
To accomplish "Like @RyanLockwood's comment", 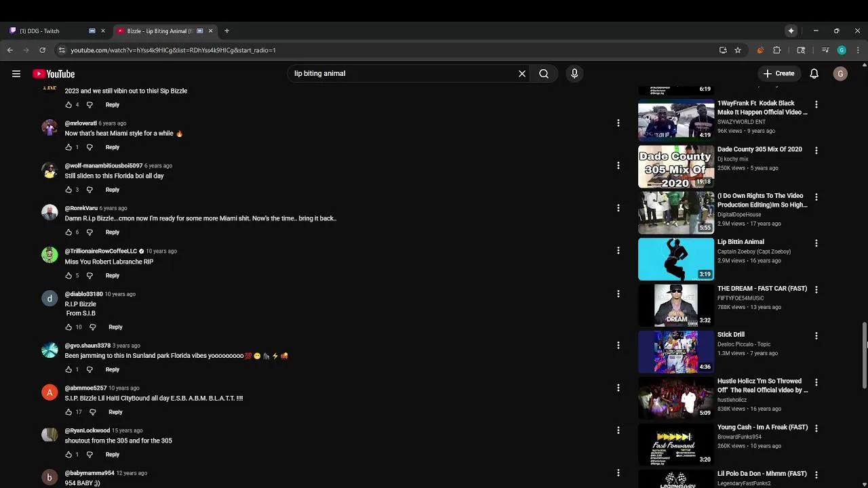I will [x=68, y=455].
